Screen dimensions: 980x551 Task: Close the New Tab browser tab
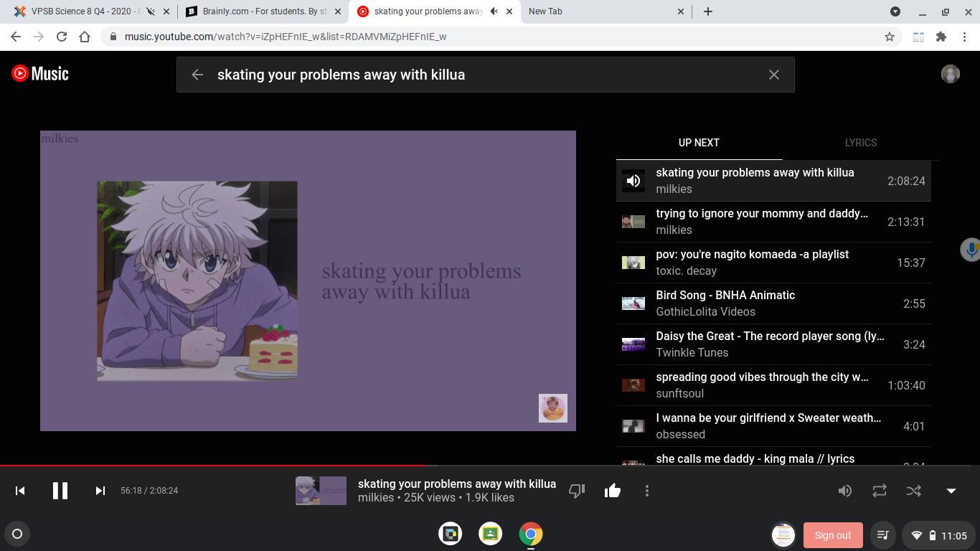pos(681,11)
